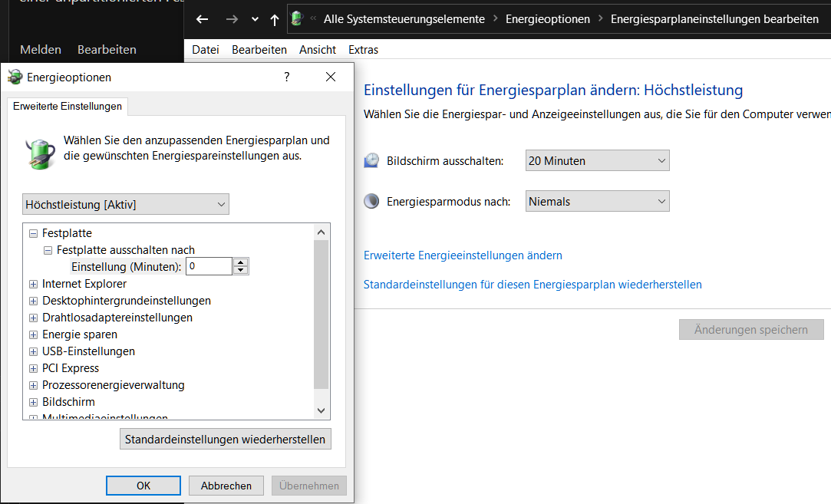This screenshot has width=831, height=504.
Task: Open Erweiterte Energieeinstellungen ändern link
Action: pyautogui.click(x=463, y=255)
